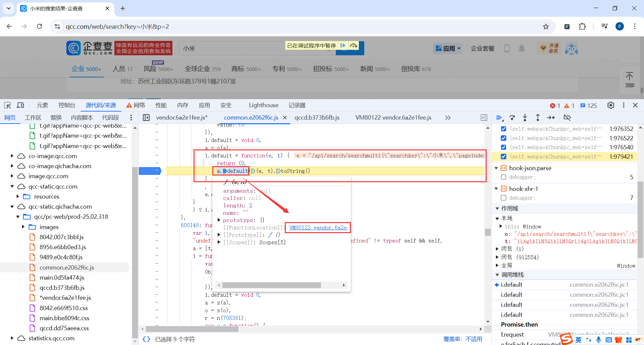644x345 pixels.
Task: Reload the qcc.com page
Action: pos(40,26)
